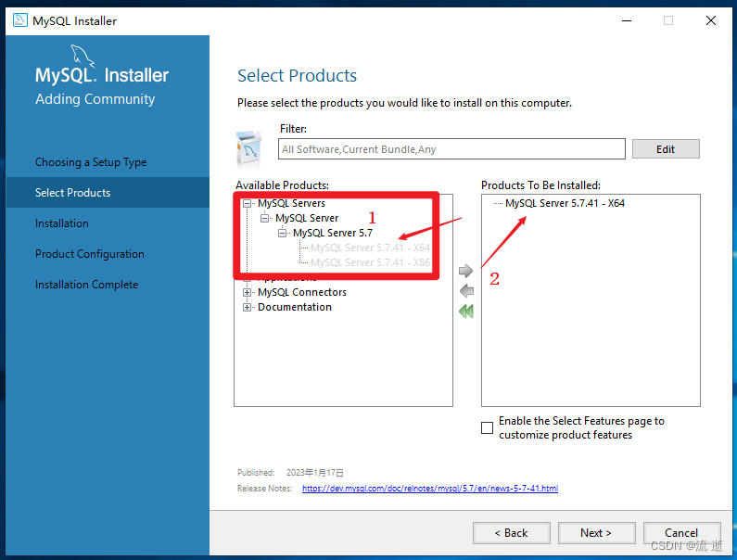This screenshot has height=560, width=737.
Task: Open the release notes link
Action: [x=429, y=489]
